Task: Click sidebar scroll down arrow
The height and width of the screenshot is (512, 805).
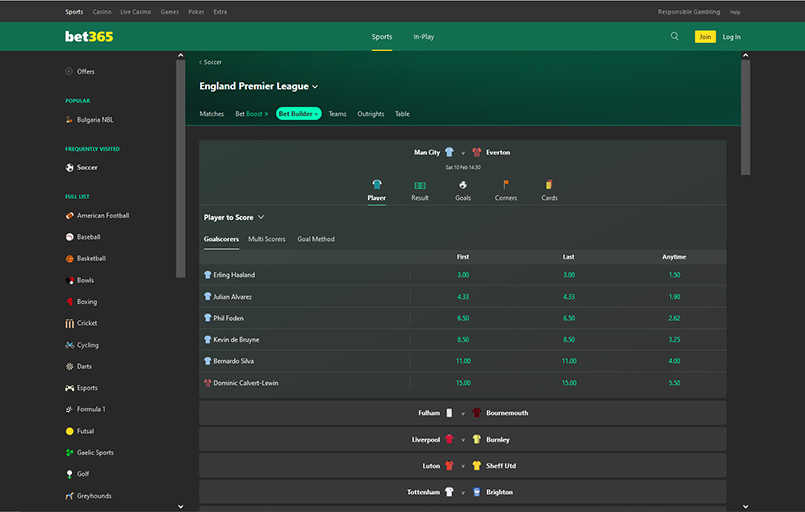Action: click(x=180, y=506)
